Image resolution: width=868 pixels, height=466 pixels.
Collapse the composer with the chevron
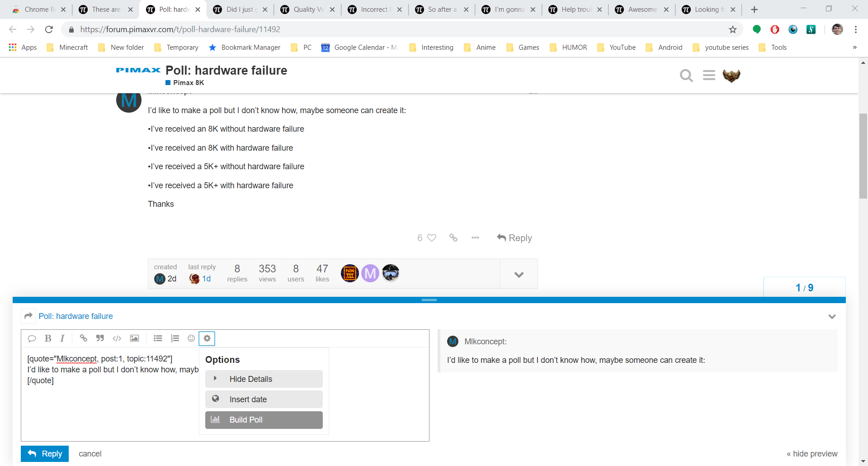click(832, 316)
